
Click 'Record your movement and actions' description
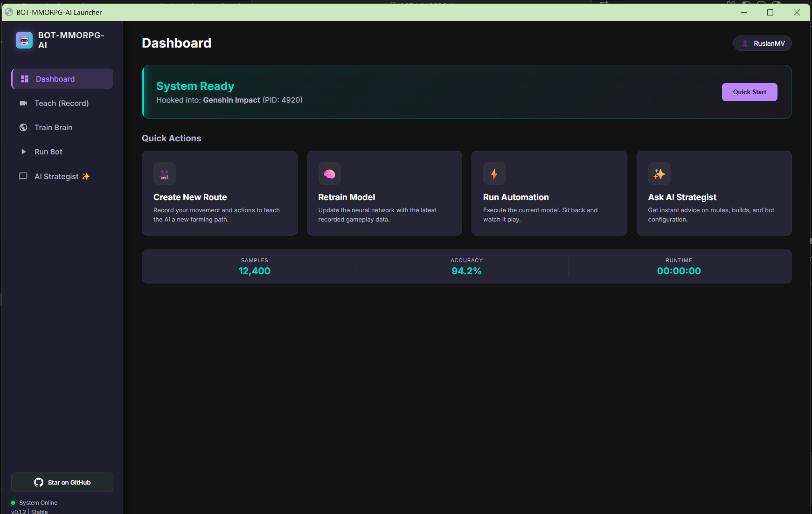[x=216, y=215]
